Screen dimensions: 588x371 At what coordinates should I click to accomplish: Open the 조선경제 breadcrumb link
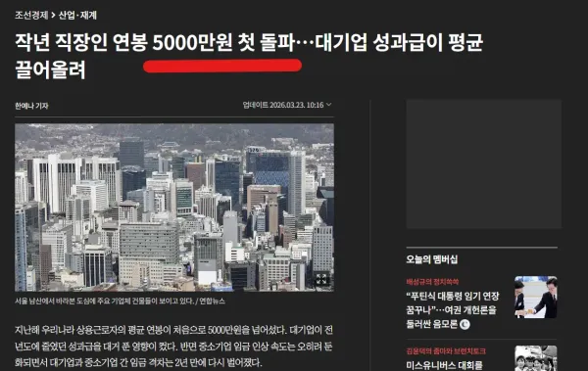(x=31, y=15)
